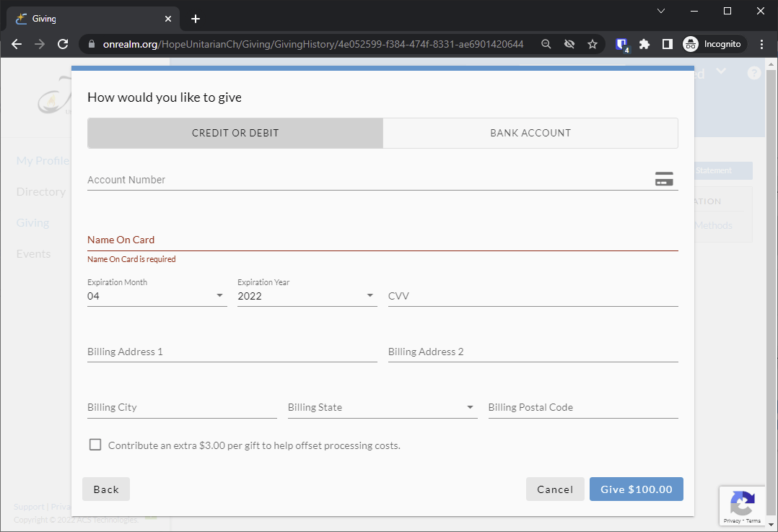
Task: Expand the Expiration Month dropdown
Action: click(157, 296)
